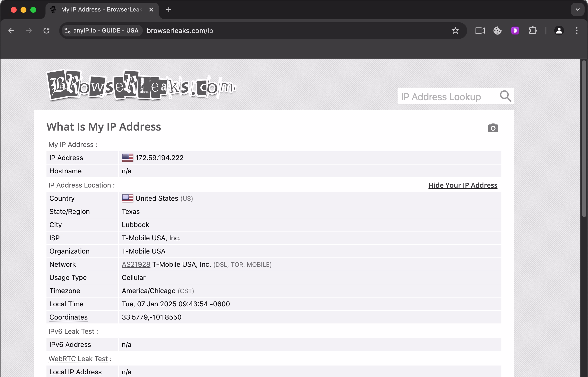Click the IPv6 Address row label
Image resolution: width=588 pixels, height=377 pixels.
tap(70, 345)
